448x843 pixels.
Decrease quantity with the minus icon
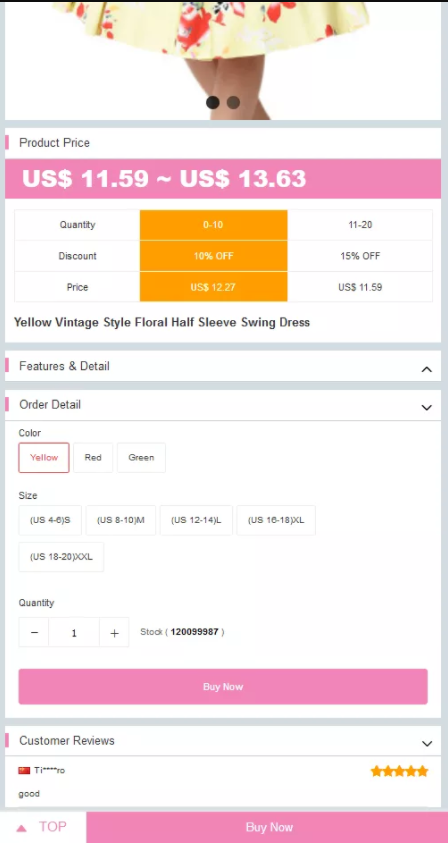click(x=34, y=632)
